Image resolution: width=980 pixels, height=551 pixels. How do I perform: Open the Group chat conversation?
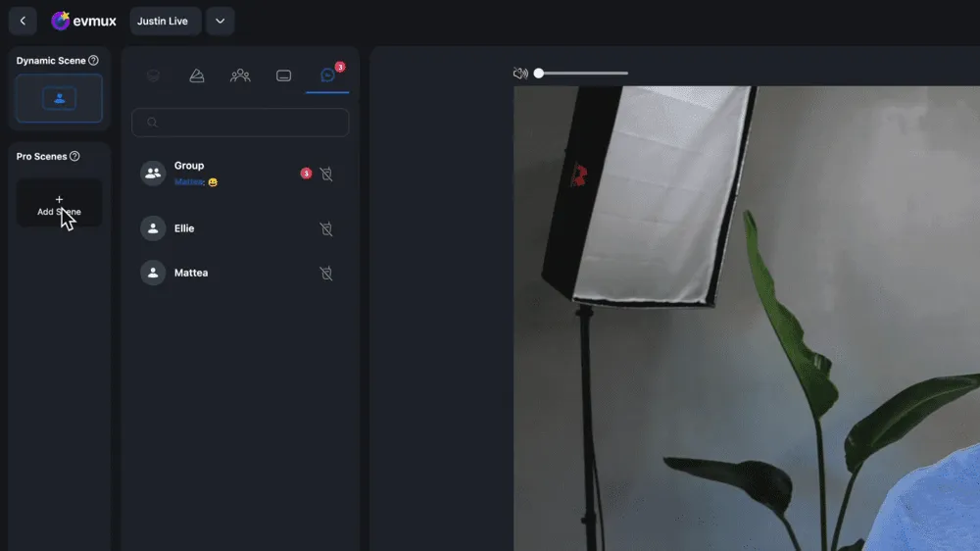[216, 174]
